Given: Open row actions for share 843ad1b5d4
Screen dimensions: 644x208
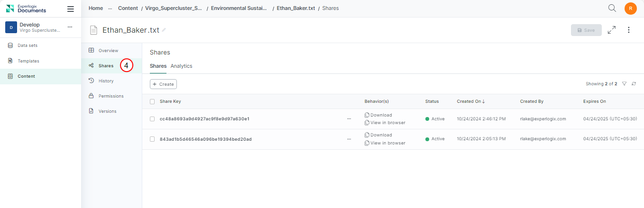Looking at the screenshot, I should [x=349, y=139].
